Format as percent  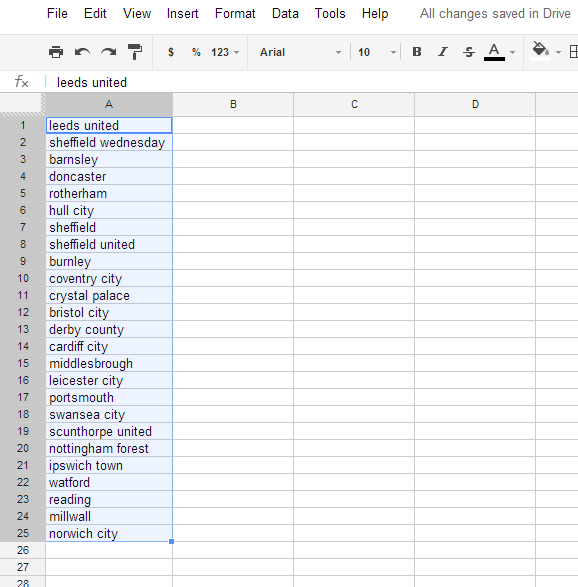click(x=196, y=52)
